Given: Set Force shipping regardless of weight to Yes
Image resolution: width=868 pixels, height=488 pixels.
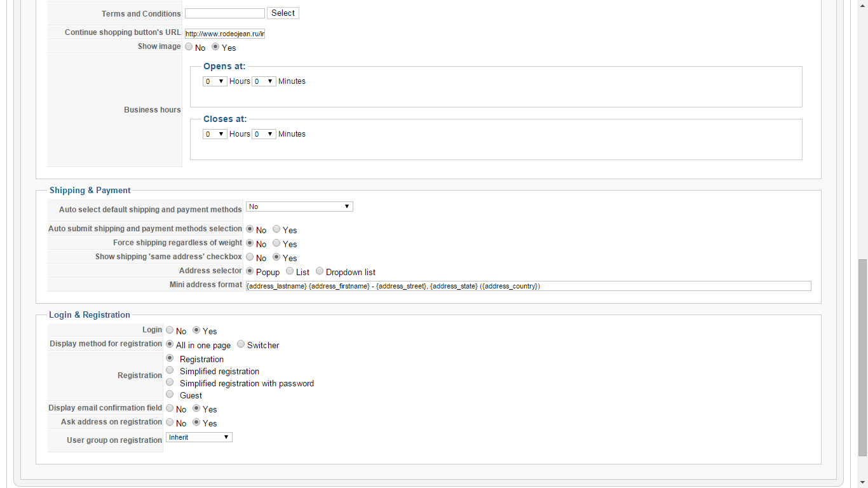Looking at the screenshot, I should point(276,243).
